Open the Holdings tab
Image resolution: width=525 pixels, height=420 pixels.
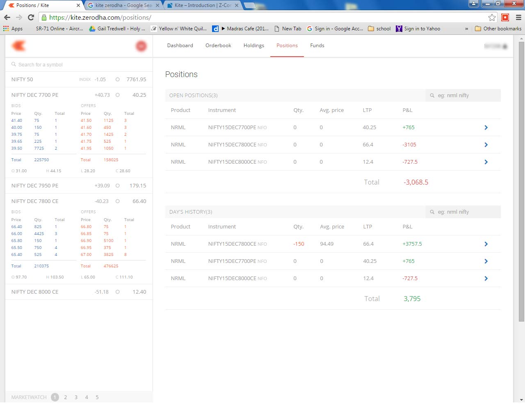[x=254, y=46]
